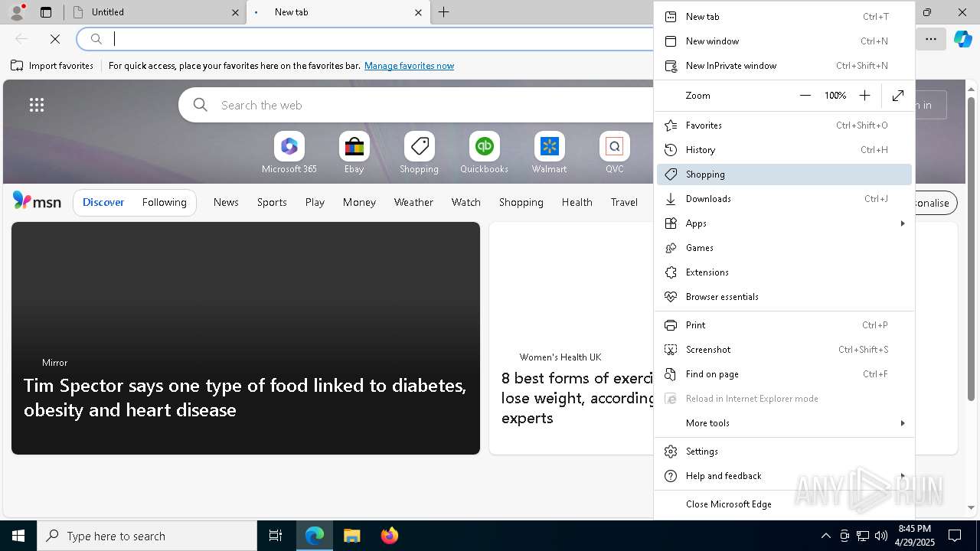
Task: Click the Edge taskbar icon
Action: (315, 536)
